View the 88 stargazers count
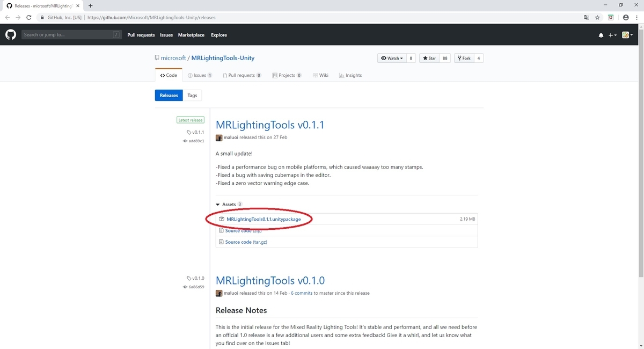The image size is (644, 349). [x=445, y=58]
